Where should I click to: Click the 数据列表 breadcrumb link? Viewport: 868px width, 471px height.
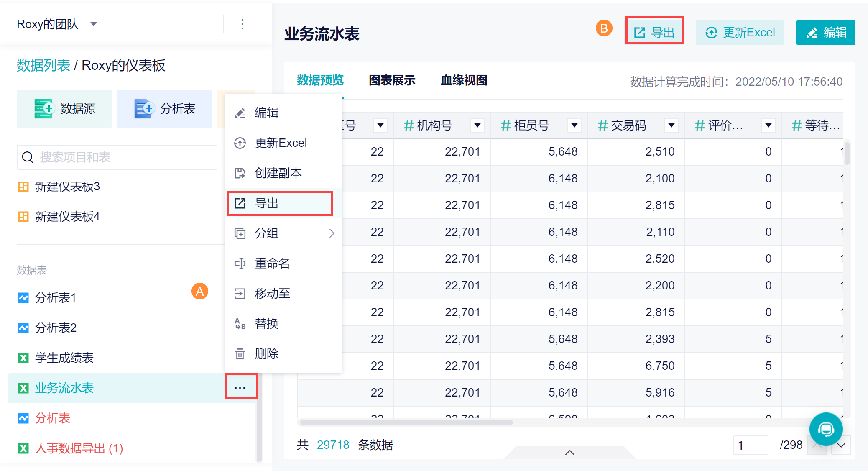pyautogui.click(x=43, y=65)
